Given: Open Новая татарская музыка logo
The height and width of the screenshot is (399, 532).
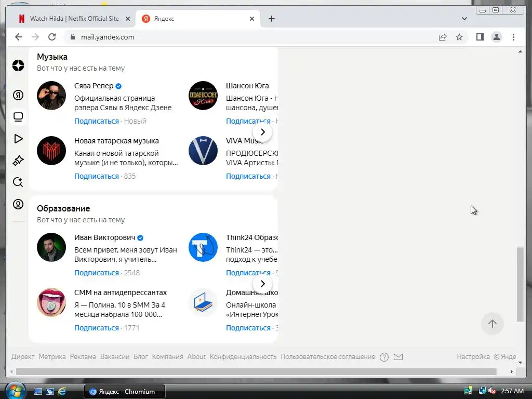Looking at the screenshot, I should point(51,151).
